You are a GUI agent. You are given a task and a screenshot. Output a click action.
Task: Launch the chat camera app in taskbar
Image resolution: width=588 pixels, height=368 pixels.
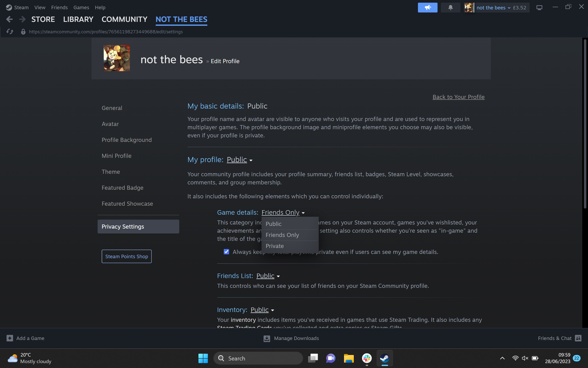[x=331, y=358]
